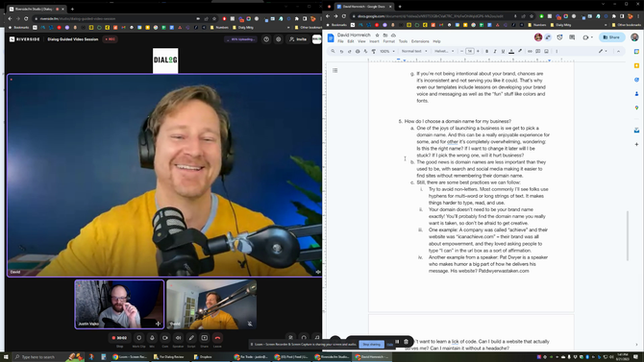Open version history clock icon in Docs
Screen dimensions: 644x362
click(x=559, y=37)
